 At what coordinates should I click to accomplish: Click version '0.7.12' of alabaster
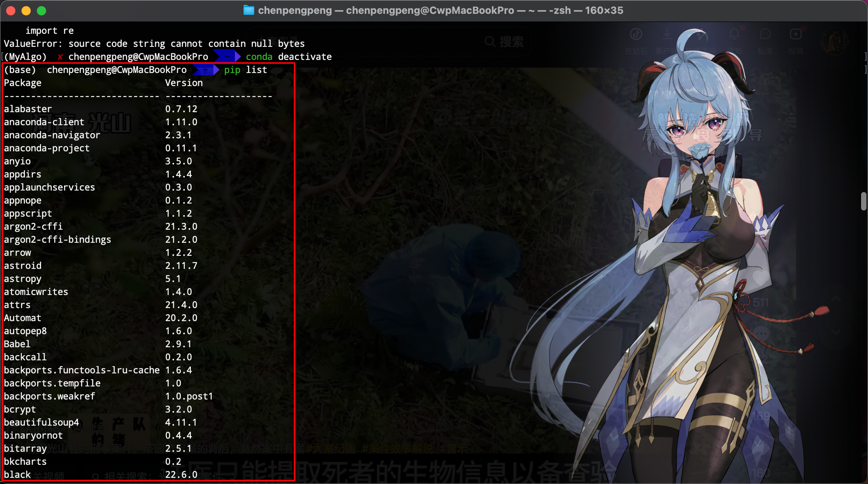point(181,109)
